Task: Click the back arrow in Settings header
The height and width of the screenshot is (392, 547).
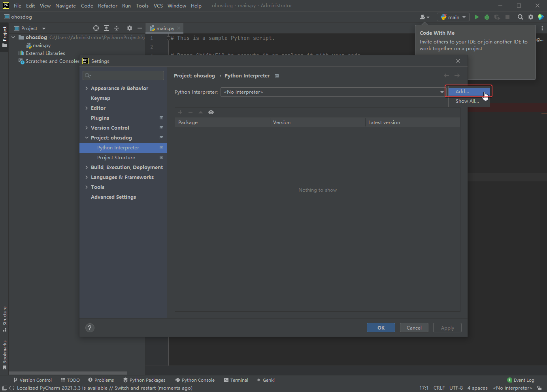Action: [x=446, y=75]
